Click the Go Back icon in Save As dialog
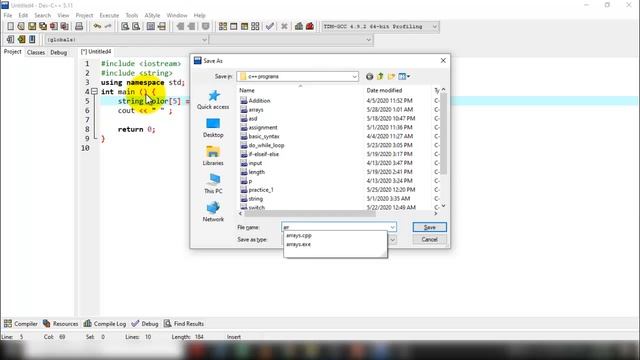This screenshot has width=640, height=360. pyautogui.click(x=369, y=76)
